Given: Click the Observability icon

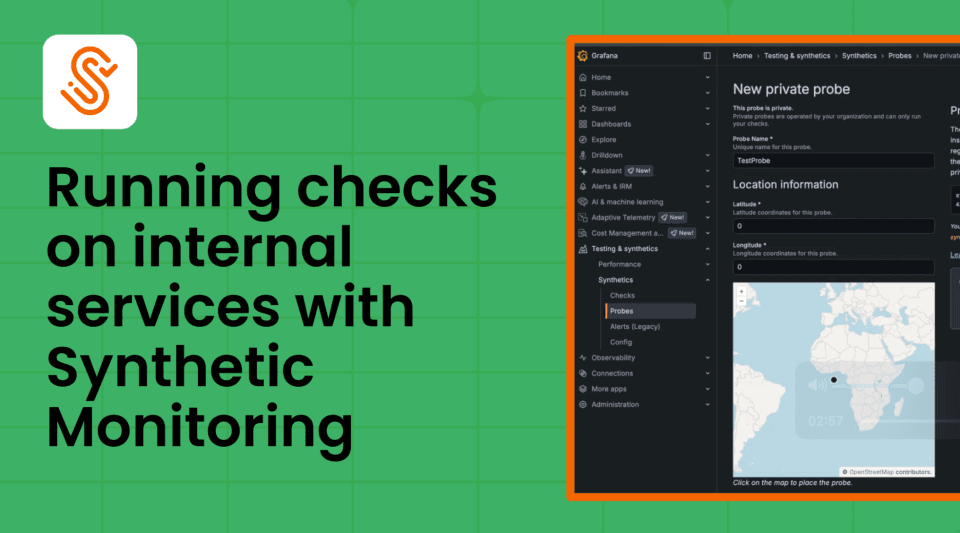Looking at the screenshot, I should coord(583,358).
